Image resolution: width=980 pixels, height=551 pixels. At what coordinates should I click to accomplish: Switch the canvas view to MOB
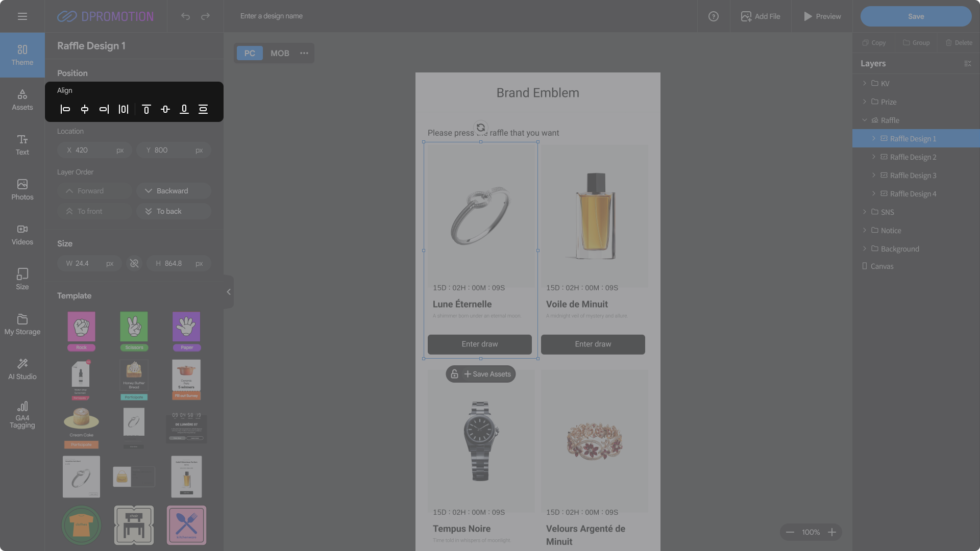click(x=280, y=53)
